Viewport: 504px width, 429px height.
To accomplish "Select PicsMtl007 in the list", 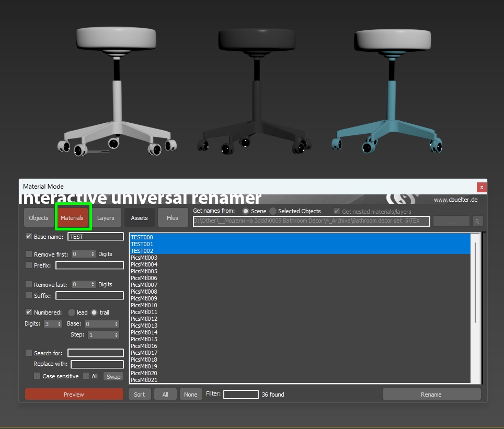I will [x=300, y=285].
